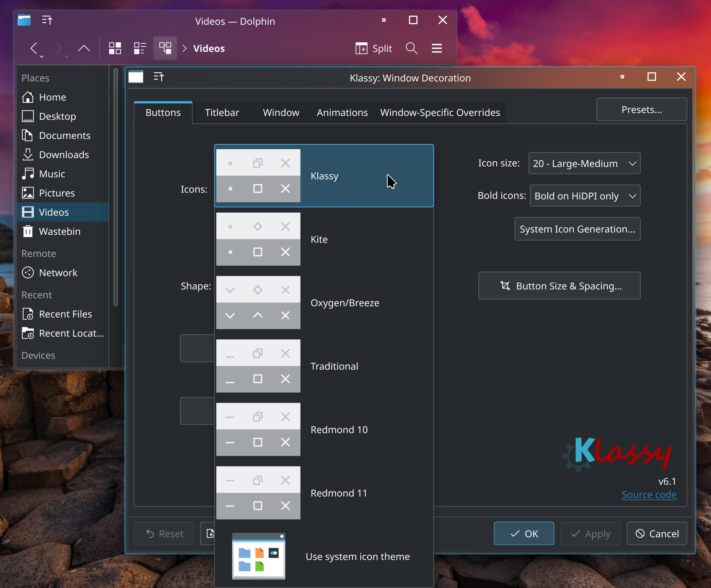Switch to the Titlebar tab

222,113
